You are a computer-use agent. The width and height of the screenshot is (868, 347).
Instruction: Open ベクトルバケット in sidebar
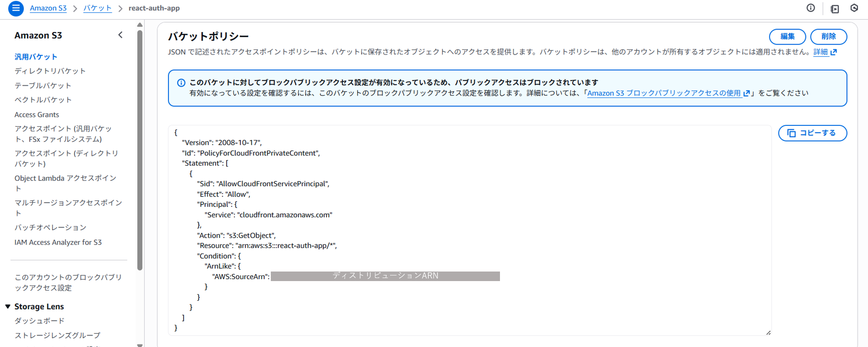[x=43, y=100]
